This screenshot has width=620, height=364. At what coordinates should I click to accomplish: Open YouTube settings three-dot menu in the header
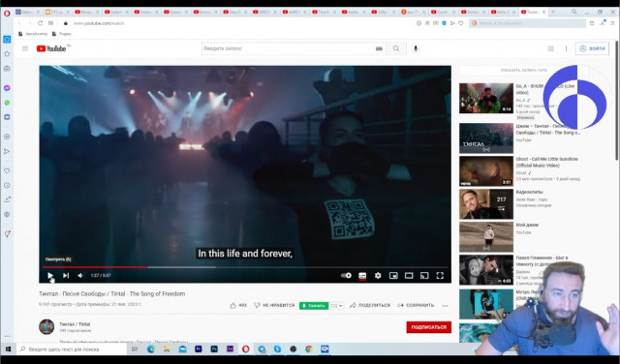[566, 48]
